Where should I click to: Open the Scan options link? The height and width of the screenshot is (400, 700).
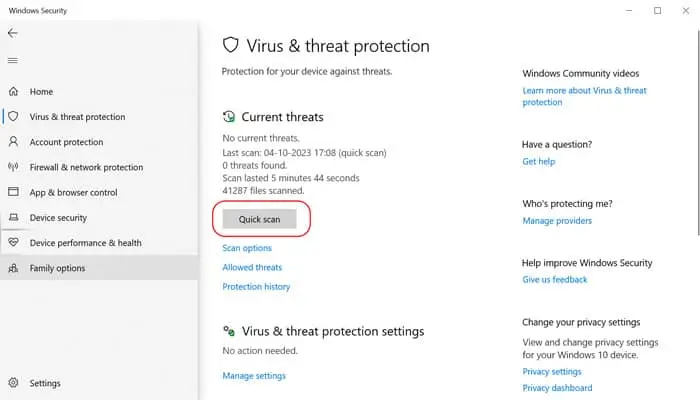click(247, 248)
